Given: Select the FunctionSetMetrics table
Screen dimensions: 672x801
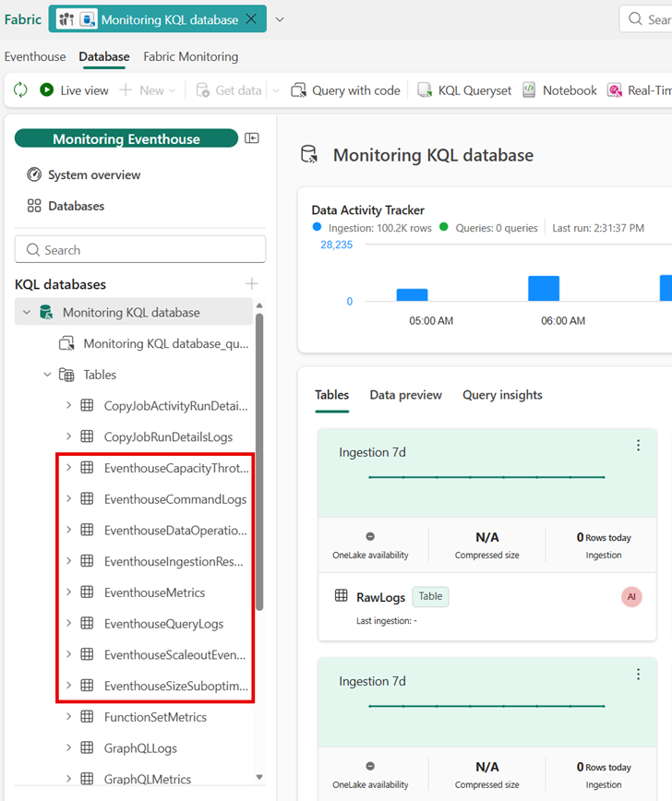Looking at the screenshot, I should pyautogui.click(x=155, y=717).
